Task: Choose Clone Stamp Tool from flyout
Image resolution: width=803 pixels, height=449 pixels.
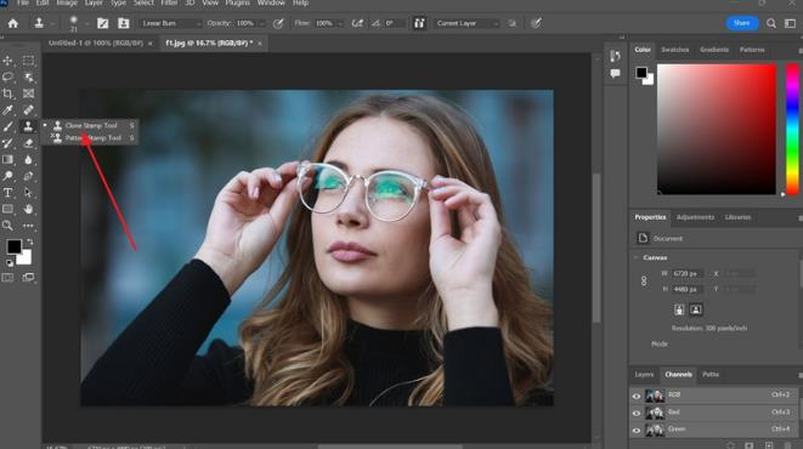Action: [x=91, y=125]
